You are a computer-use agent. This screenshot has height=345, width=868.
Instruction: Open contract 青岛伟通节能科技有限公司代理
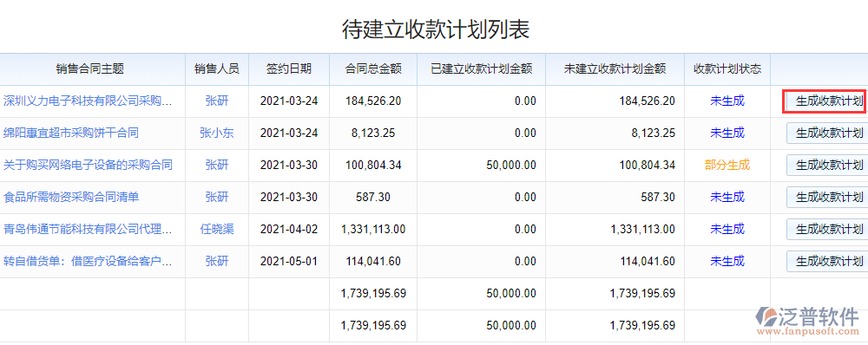tap(88, 230)
